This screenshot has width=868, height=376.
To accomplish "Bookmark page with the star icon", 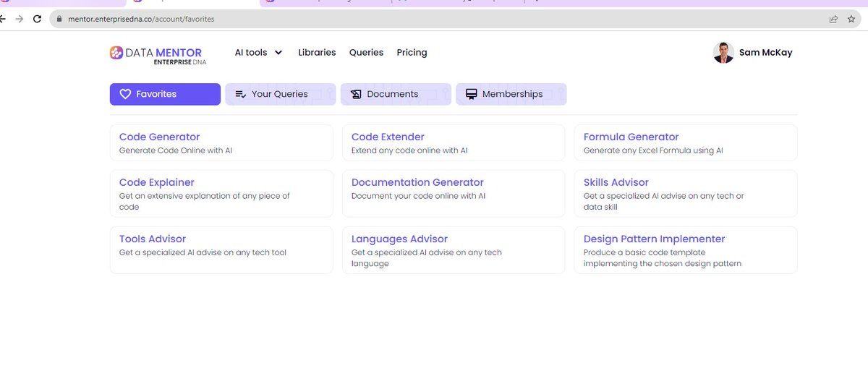I will [851, 19].
